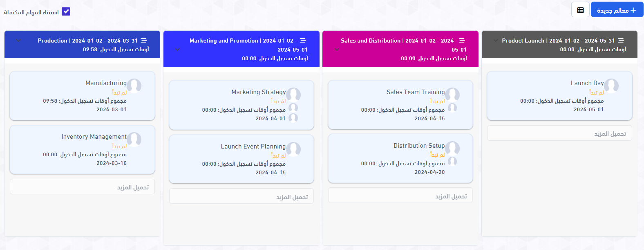This screenshot has width=644, height=250.
Task: Load more tasks in Production column
Action: pyautogui.click(x=82, y=187)
